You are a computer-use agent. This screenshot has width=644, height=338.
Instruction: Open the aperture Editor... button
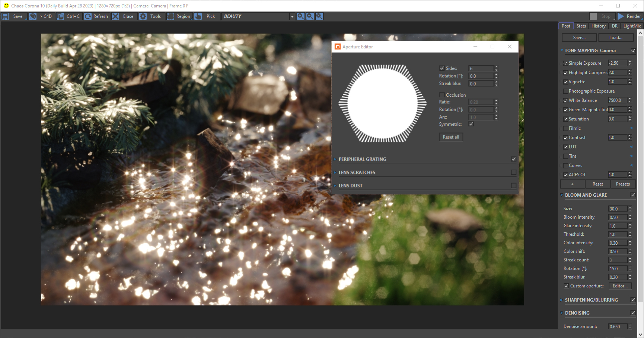620,286
